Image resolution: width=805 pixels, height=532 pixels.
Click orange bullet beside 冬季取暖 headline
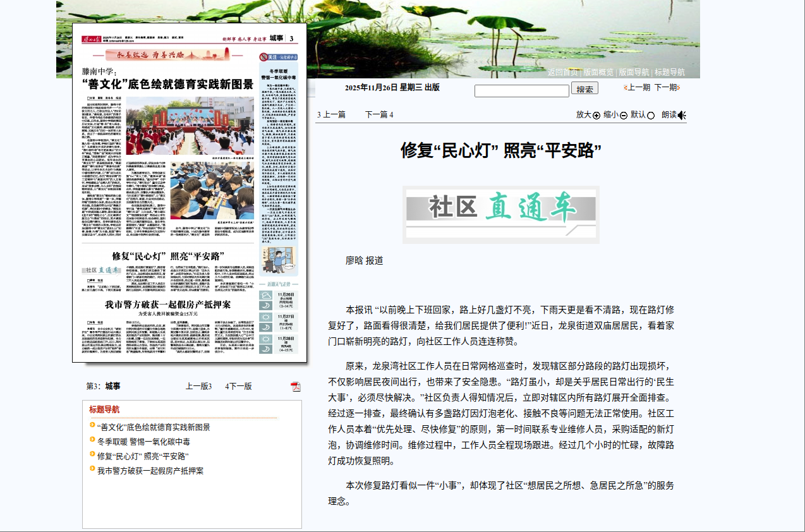[92, 441]
